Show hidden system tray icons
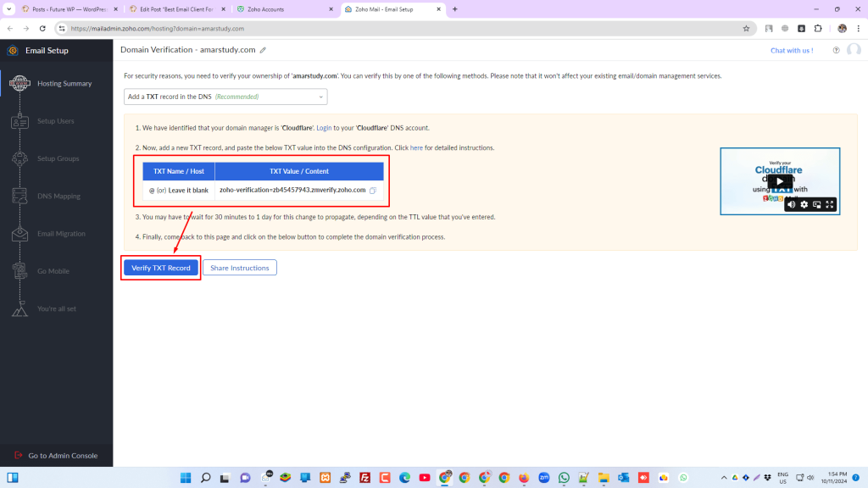868x488 pixels. (x=724, y=478)
